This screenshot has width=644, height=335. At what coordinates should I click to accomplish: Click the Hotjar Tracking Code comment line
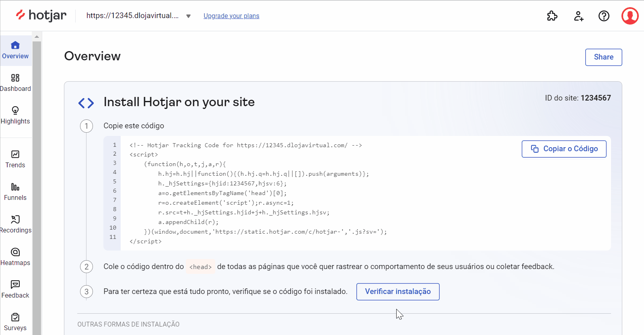click(246, 145)
